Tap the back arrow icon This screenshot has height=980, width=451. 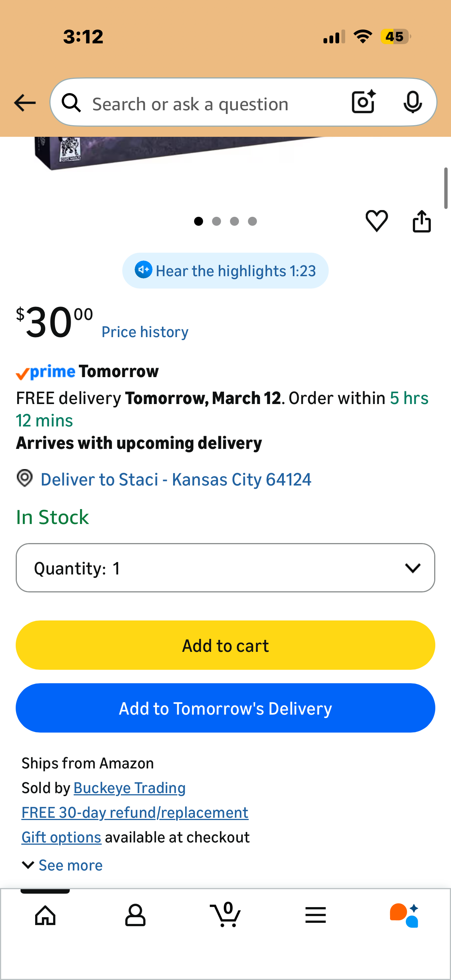tap(25, 103)
